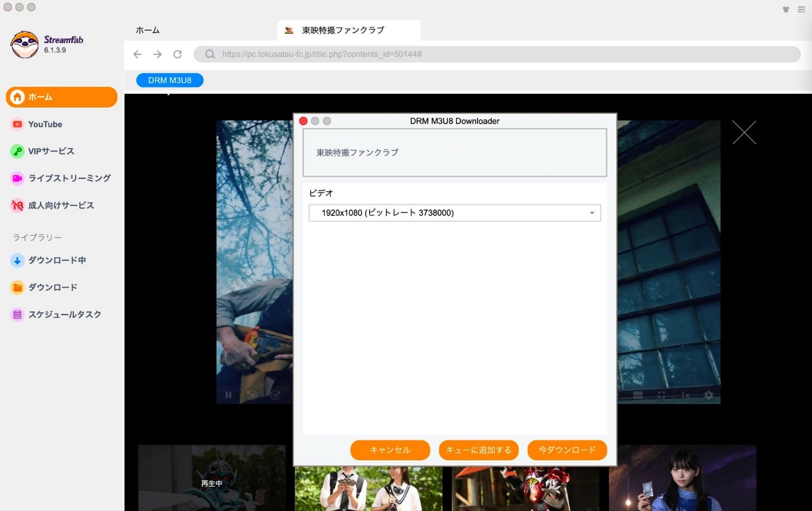Open the 再生中 thumbnail below the video
812x511 pixels.
(211, 478)
